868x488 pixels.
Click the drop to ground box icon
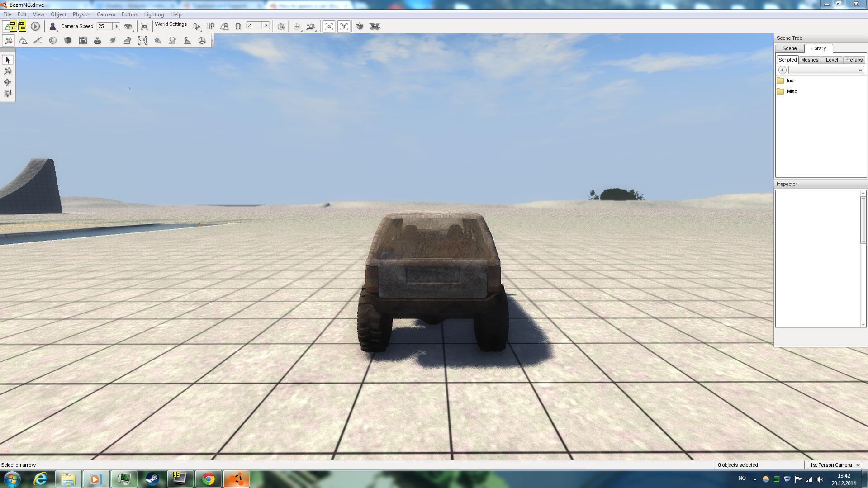(x=360, y=26)
